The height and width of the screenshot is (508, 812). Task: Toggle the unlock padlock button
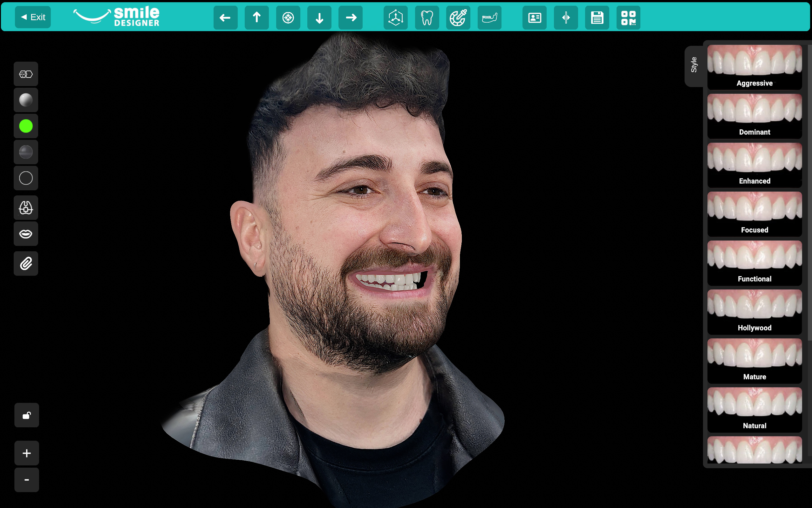[x=27, y=415]
